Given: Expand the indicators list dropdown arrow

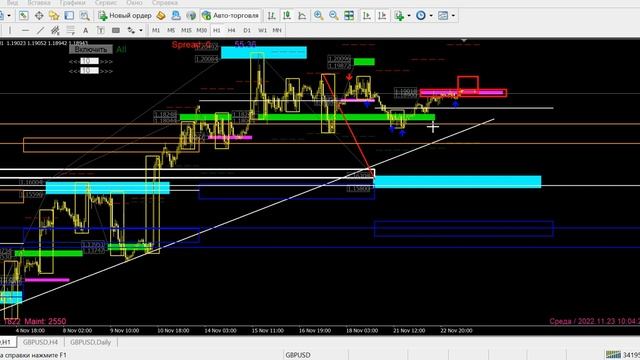Looking at the screenshot, I should click(x=409, y=16).
